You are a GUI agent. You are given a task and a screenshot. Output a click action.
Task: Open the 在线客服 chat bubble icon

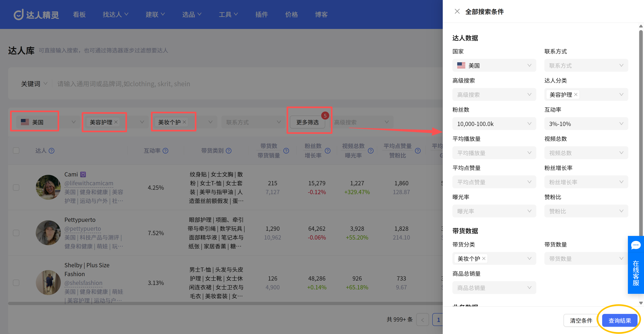point(636,245)
